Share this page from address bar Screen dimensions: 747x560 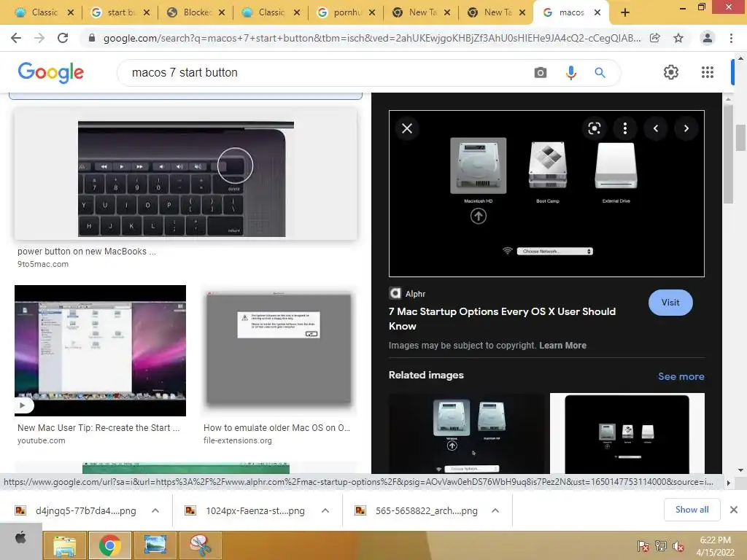coord(655,38)
